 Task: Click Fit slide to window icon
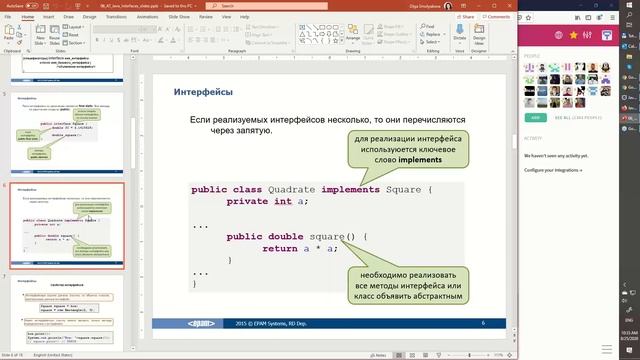[509, 355]
